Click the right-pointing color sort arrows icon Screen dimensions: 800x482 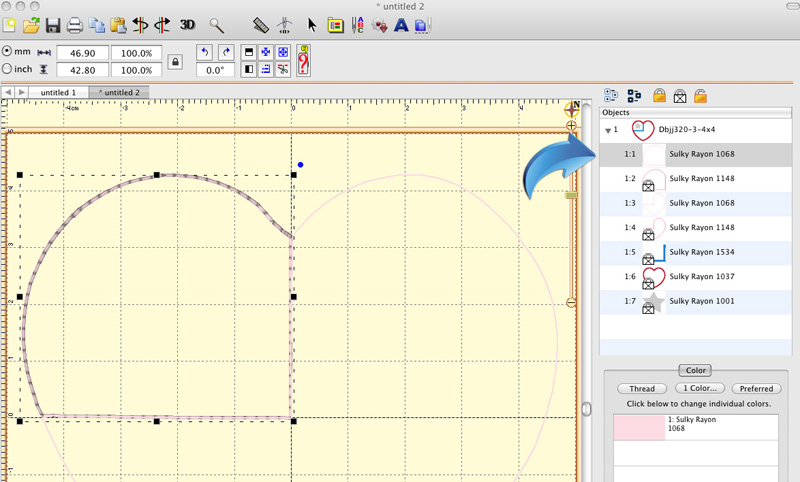tap(162, 25)
